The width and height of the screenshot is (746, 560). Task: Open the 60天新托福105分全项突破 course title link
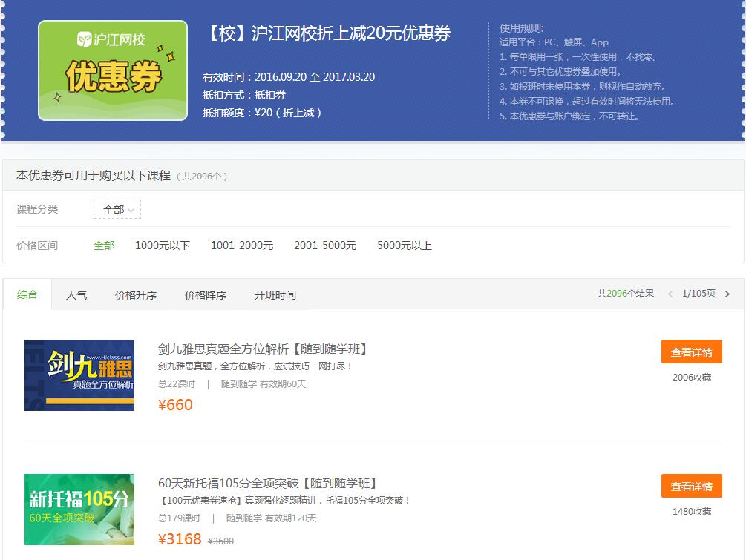(x=268, y=484)
